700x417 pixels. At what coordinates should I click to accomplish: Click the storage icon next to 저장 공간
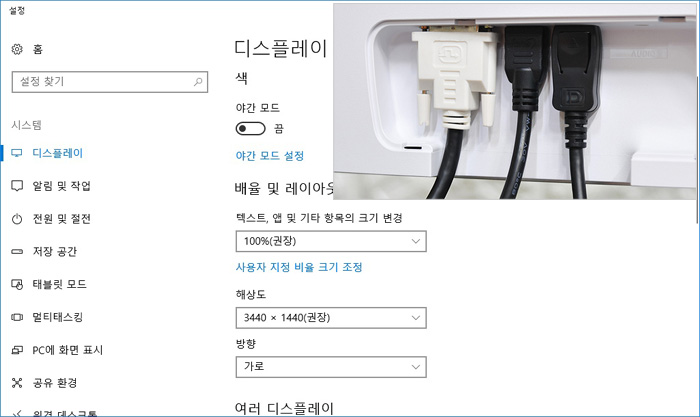tap(17, 252)
